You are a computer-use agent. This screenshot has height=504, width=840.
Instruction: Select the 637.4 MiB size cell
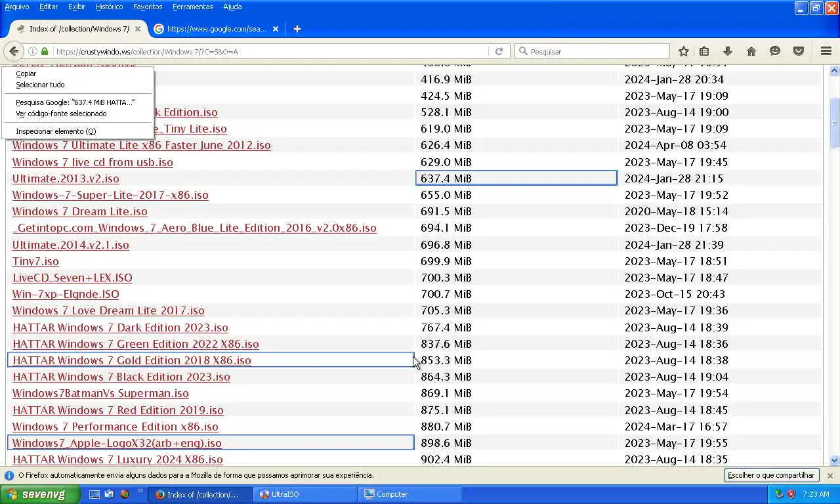pyautogui.click(x=516, y=178)
